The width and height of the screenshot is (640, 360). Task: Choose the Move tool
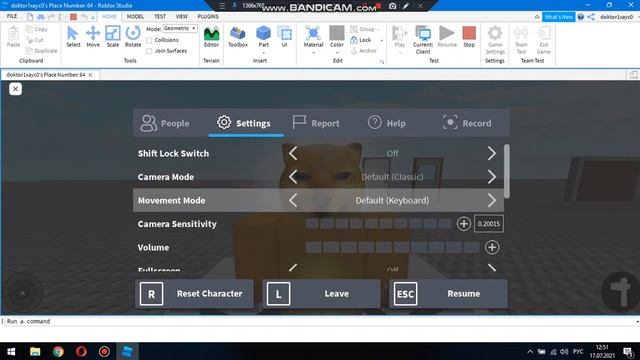pos(93,37)
